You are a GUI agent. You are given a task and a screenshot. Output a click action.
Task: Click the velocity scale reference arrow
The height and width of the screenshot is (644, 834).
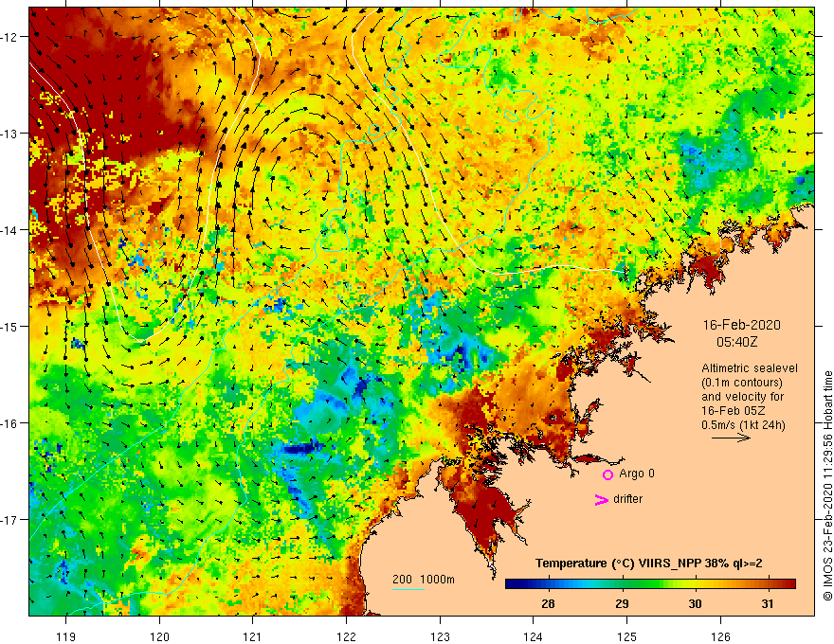731,438
